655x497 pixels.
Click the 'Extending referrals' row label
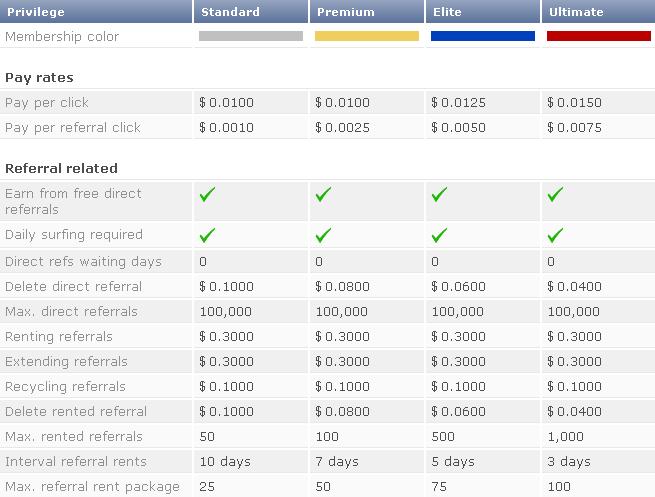[x=66, y=362]
